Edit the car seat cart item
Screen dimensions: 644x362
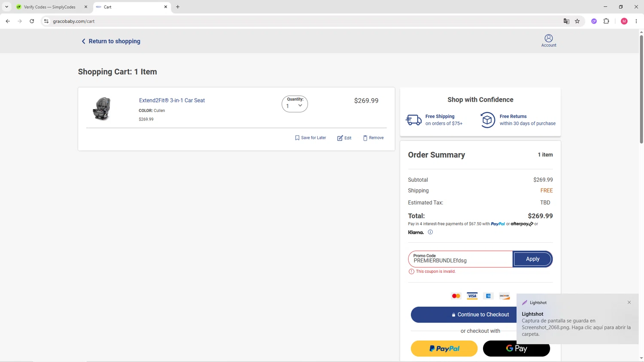coord(344,138)
